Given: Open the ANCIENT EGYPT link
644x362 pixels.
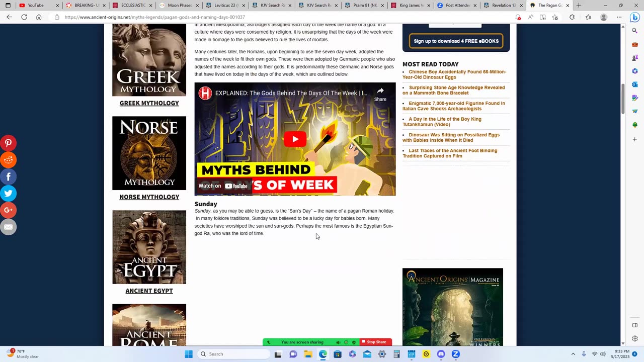Looking at the screenshot, I should point(149,291).
